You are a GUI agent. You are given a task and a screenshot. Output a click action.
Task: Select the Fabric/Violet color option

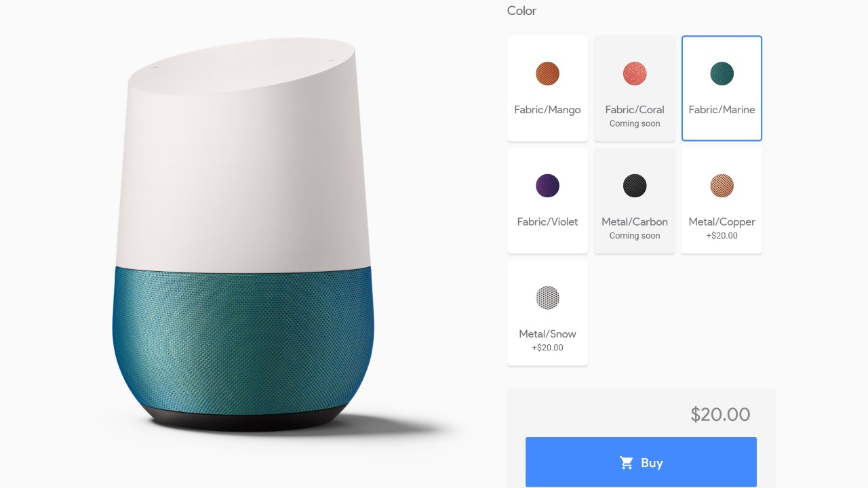tap(547, 201)
